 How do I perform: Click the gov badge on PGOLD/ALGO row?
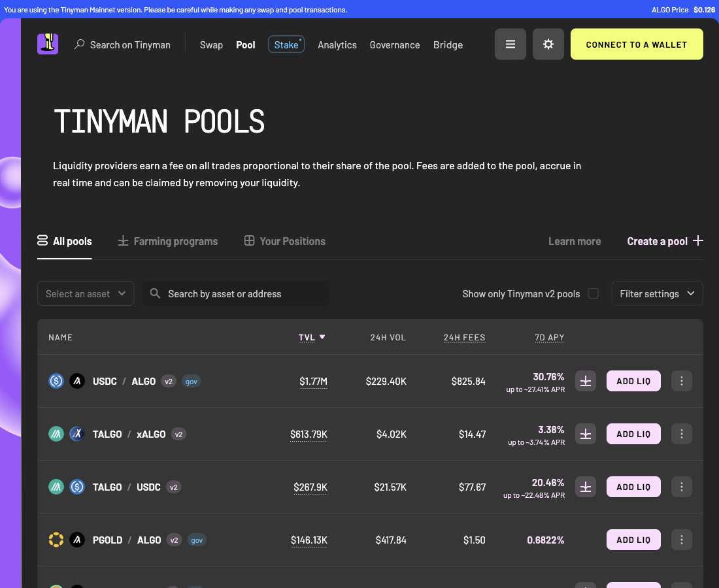[x=197, y=540]
